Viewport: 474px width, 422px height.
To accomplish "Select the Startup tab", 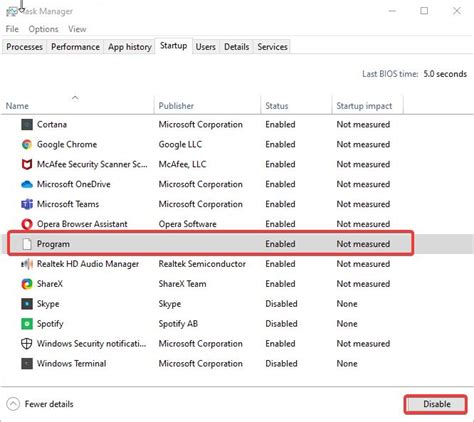I will (173, 46).
